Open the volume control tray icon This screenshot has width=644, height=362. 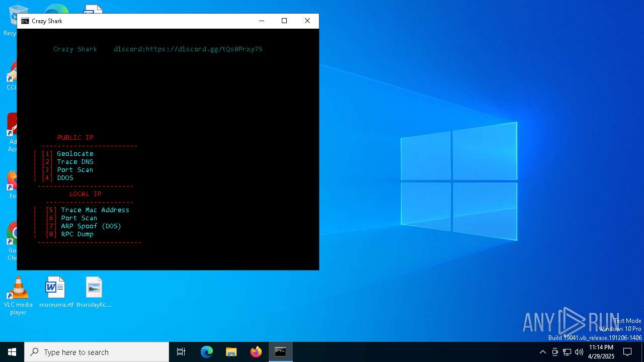(x=579, y=352)
